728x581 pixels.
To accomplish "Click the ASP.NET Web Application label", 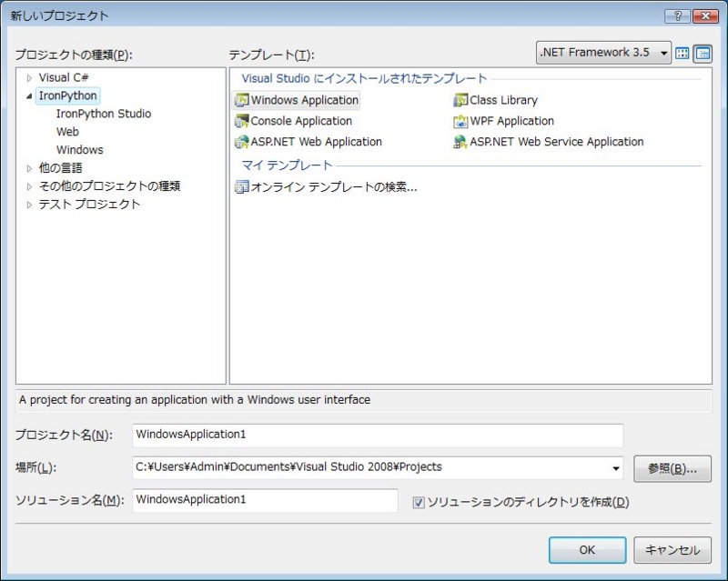I will 316,142.
